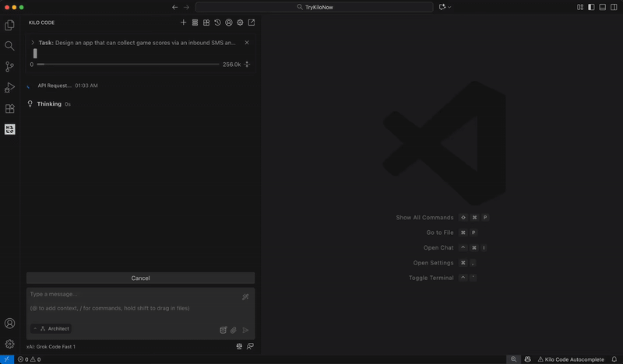Click the remote window status bar button
The height and width of the screenshot is (364, 623).
tap(7, 359)
